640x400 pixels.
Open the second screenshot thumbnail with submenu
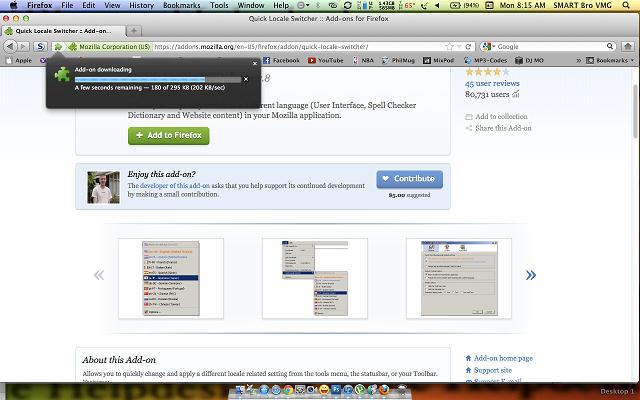pos(315,279)
